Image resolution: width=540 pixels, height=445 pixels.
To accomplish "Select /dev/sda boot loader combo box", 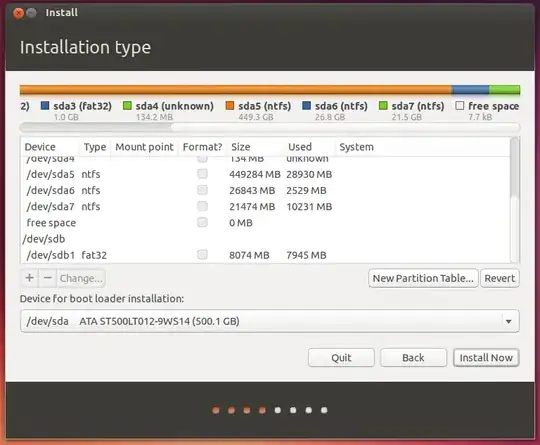I will click(270, 321).
